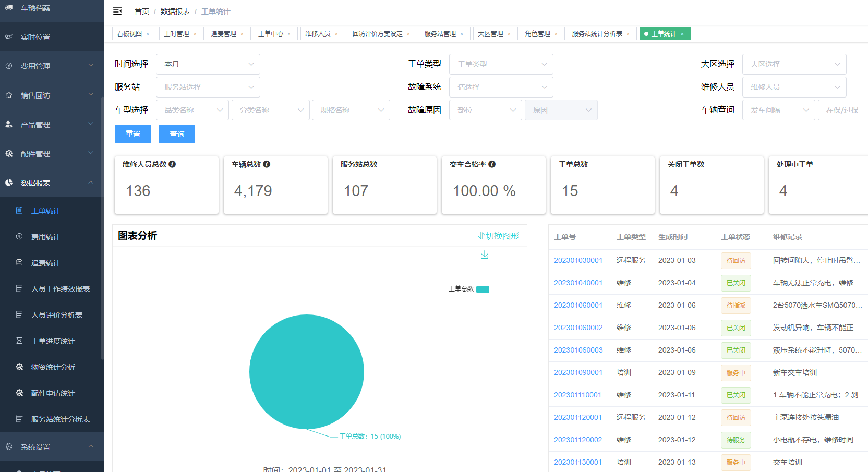The image size is (868, 472).
Task: Open 物资统计分析 in the sidebar
Action: 52,367
